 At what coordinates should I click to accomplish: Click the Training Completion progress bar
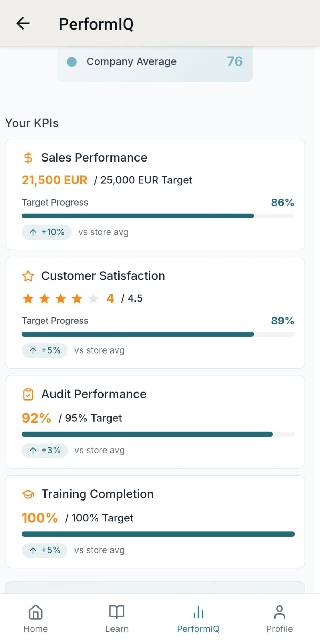coord(158,534)
